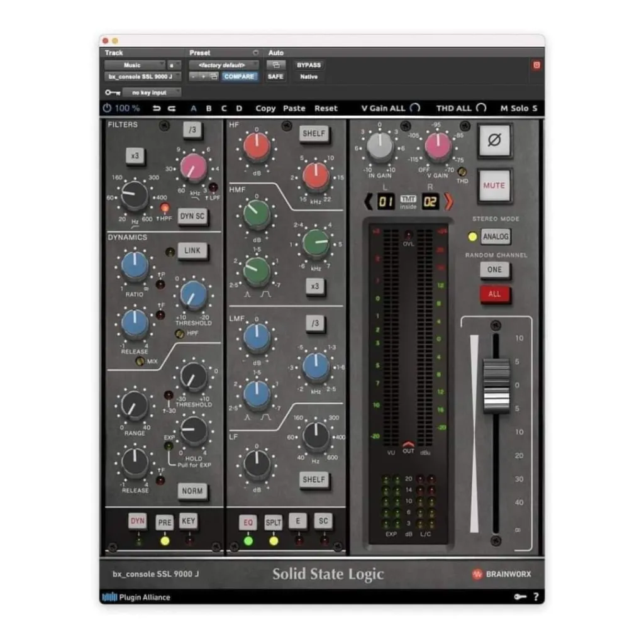
Task: Toggle the KEY button
Action: (x=189, y=521)
